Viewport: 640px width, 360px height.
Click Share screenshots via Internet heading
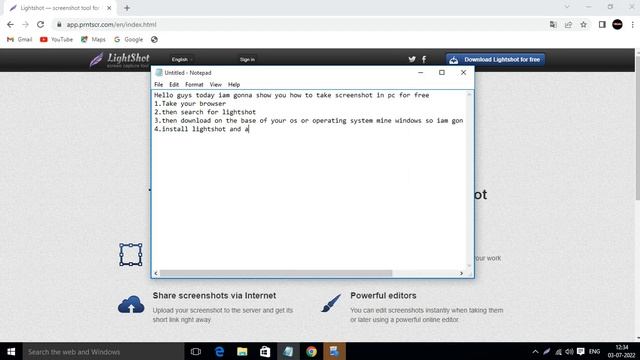214,296
